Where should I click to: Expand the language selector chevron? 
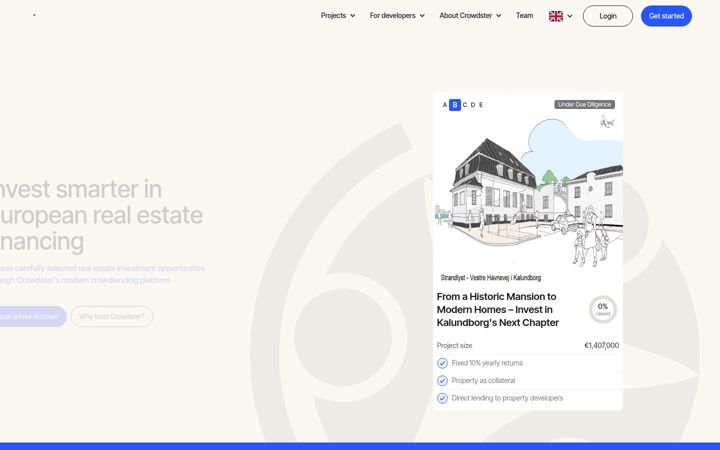[x=570, y=16]
